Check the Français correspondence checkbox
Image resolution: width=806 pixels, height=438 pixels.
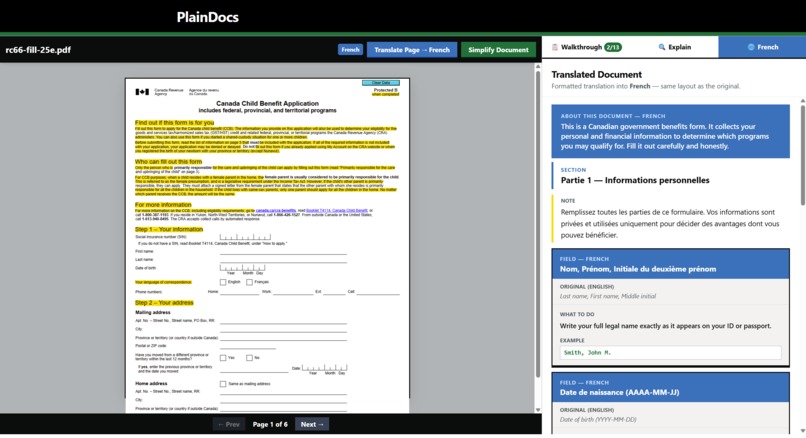point(249,282)
